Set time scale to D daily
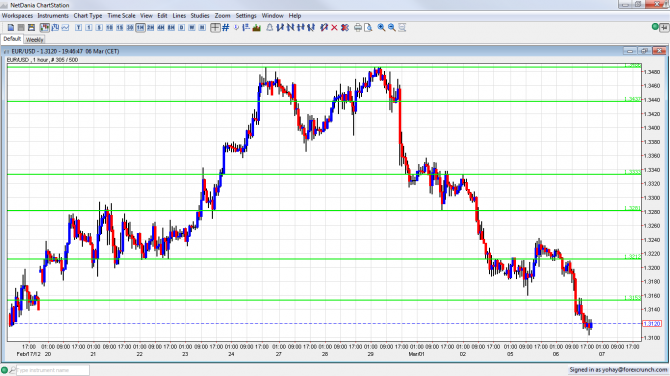 (182, 28)
